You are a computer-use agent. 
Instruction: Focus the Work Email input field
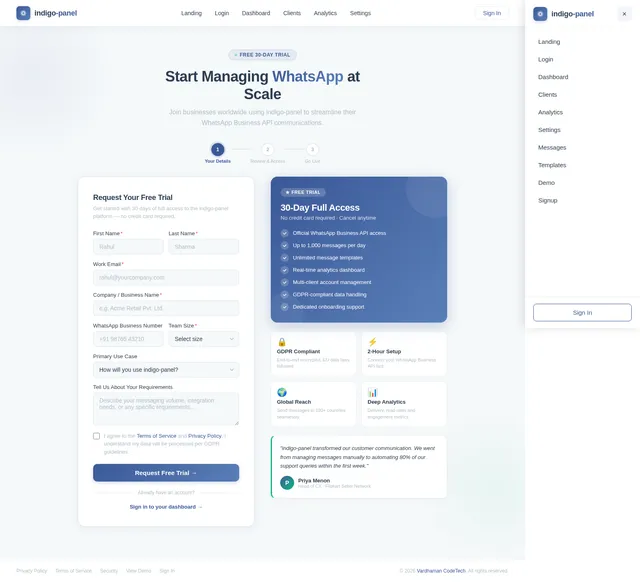(x=166, y=278)
